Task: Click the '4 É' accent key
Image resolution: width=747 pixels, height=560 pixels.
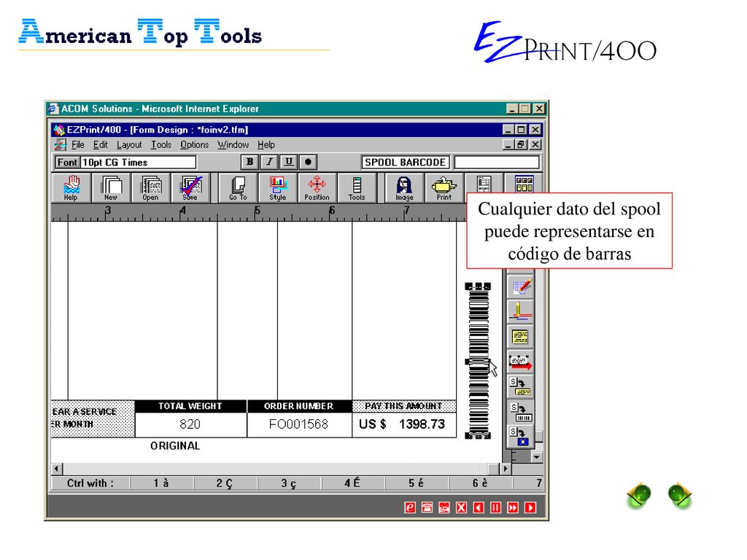Action: tap(352, 483)
